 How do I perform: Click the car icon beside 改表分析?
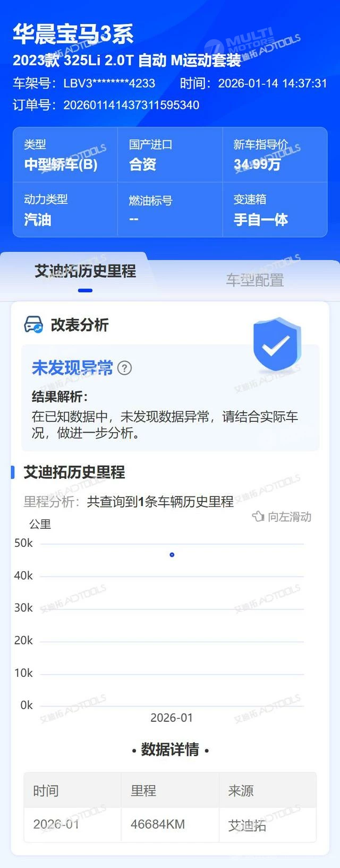click(x=33, y=325)
